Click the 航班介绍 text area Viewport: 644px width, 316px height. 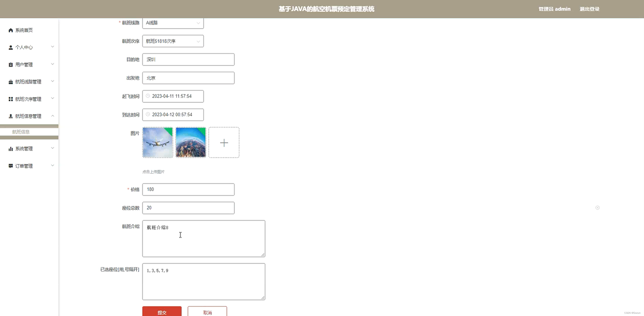pos(204,239)
